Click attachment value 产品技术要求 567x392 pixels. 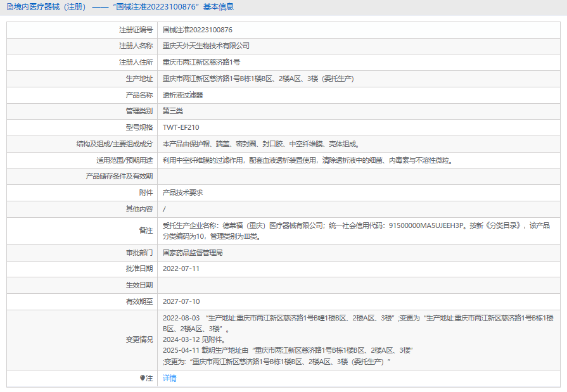tap(183, 193)
